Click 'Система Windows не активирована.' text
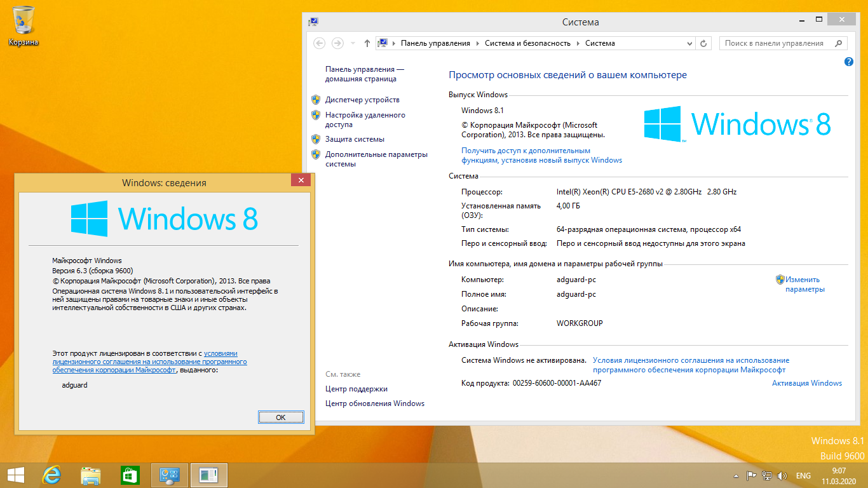 (x=524, y=360)
